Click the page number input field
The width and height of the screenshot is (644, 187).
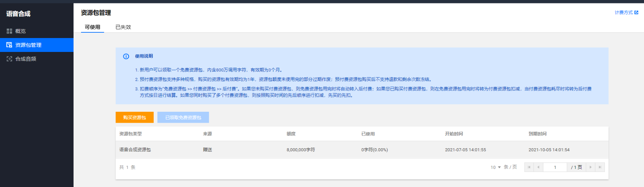tap(555, 167)
